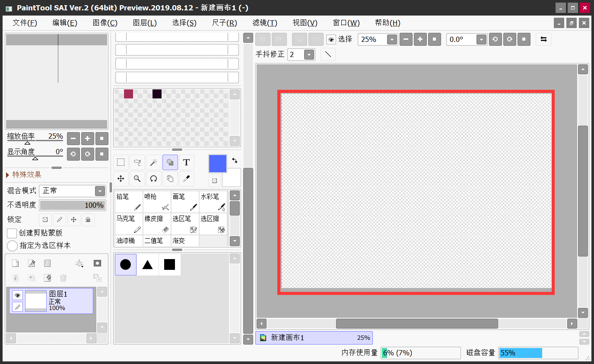Toggle 图层1 layer visibility eye

(17, 295)
